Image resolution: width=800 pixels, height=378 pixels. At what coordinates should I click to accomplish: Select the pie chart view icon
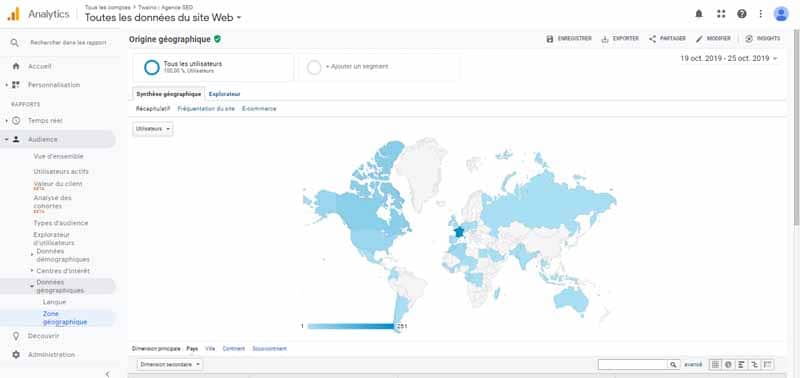(728, 365)
